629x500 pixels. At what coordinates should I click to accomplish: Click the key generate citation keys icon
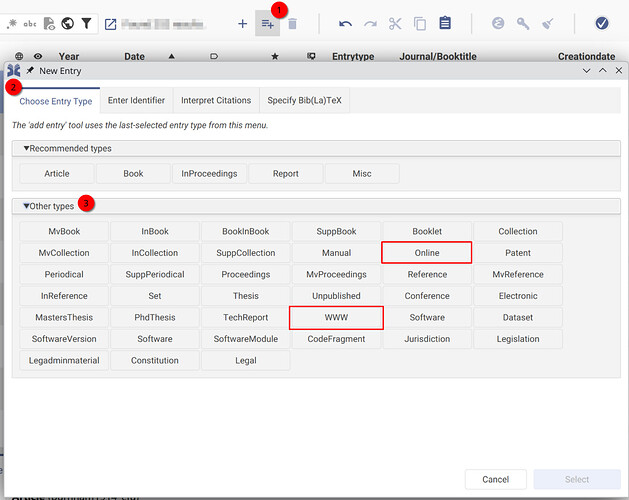pyautogui.click(x=523, y=24)
